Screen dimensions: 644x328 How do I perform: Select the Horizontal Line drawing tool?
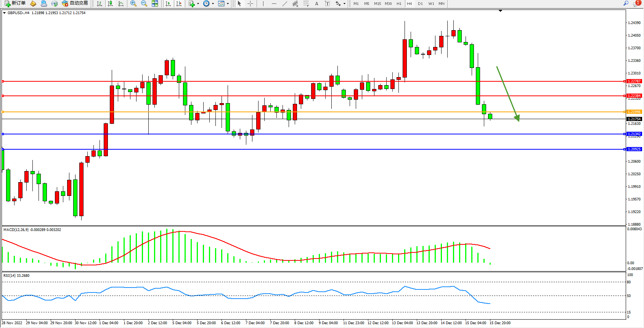pos(274,3)
